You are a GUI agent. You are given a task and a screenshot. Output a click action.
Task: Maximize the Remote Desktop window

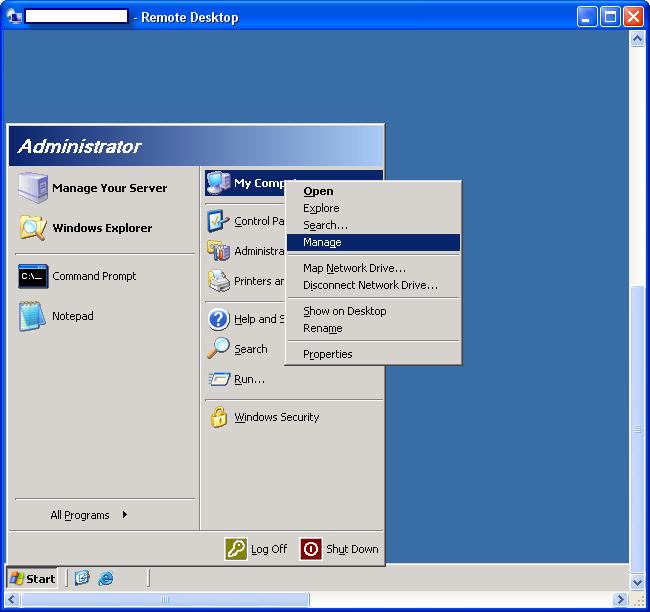coord(610,17)
